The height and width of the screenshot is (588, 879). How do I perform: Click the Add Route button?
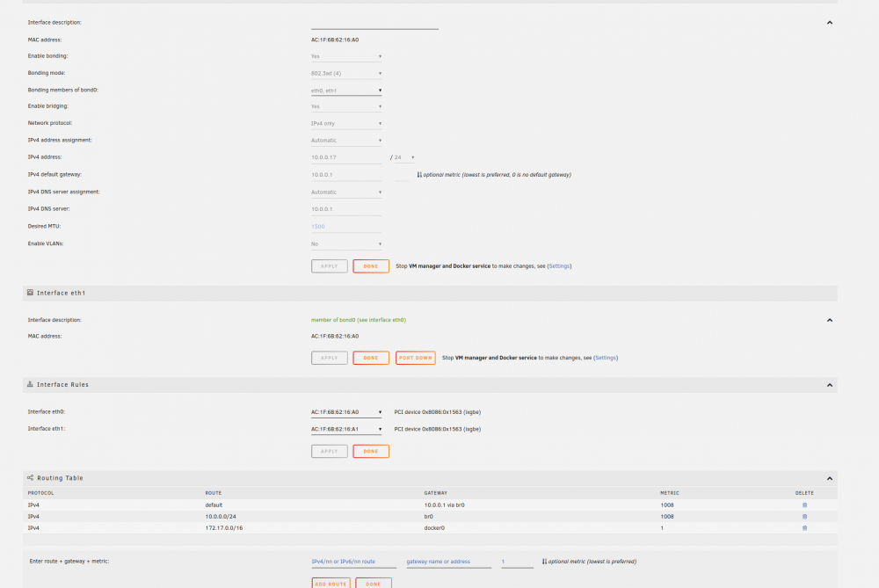331,584
